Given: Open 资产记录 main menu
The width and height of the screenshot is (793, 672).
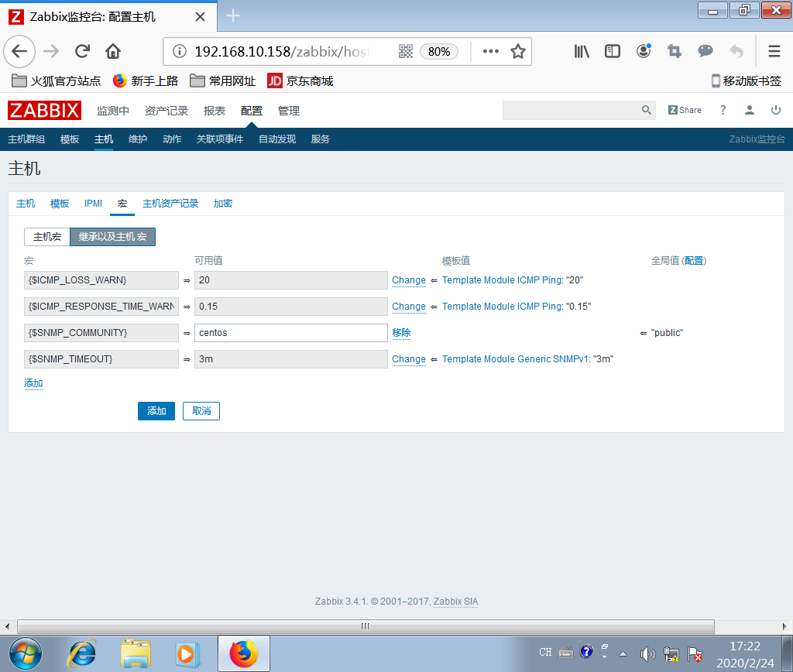Looking at the screenshot, I should tap(166, 111).
